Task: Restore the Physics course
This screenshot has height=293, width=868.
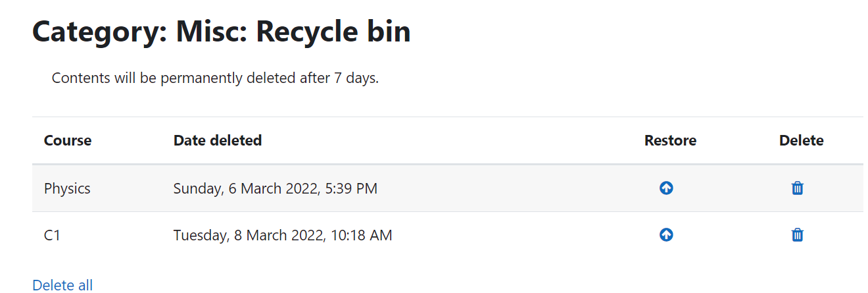Action: (x=666, y=188)
